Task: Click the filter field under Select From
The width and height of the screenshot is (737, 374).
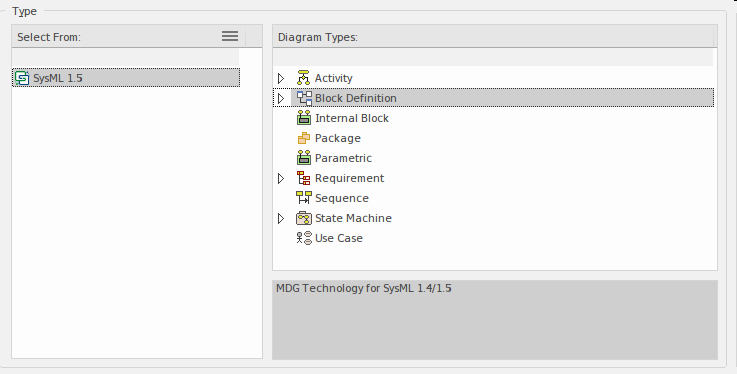Action: pyautogui.click(x=125, y=57)
